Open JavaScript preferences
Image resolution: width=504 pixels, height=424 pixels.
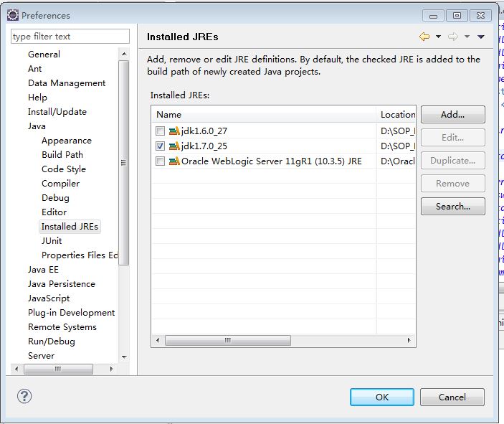point(49,298)
